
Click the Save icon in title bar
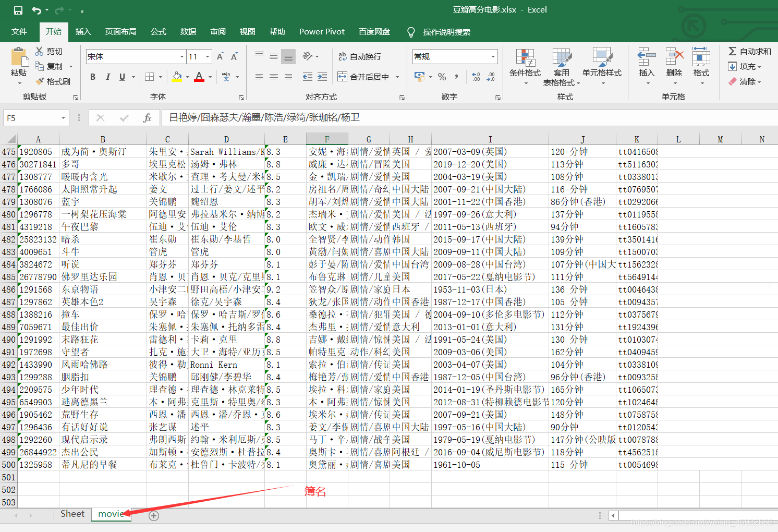(x=18, y=10)
